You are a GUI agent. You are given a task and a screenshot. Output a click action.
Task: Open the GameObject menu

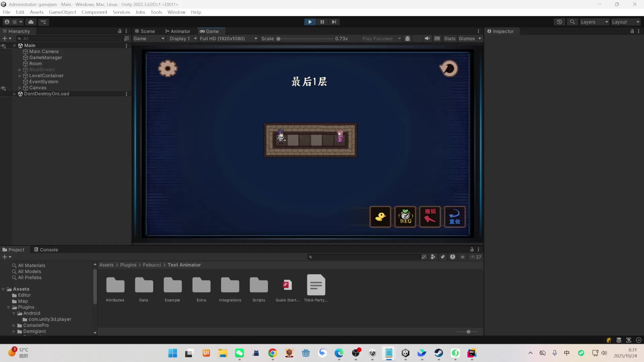62,12
